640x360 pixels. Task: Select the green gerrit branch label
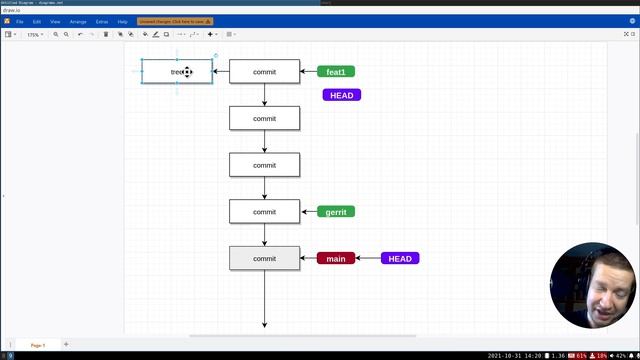coord(336,212)
